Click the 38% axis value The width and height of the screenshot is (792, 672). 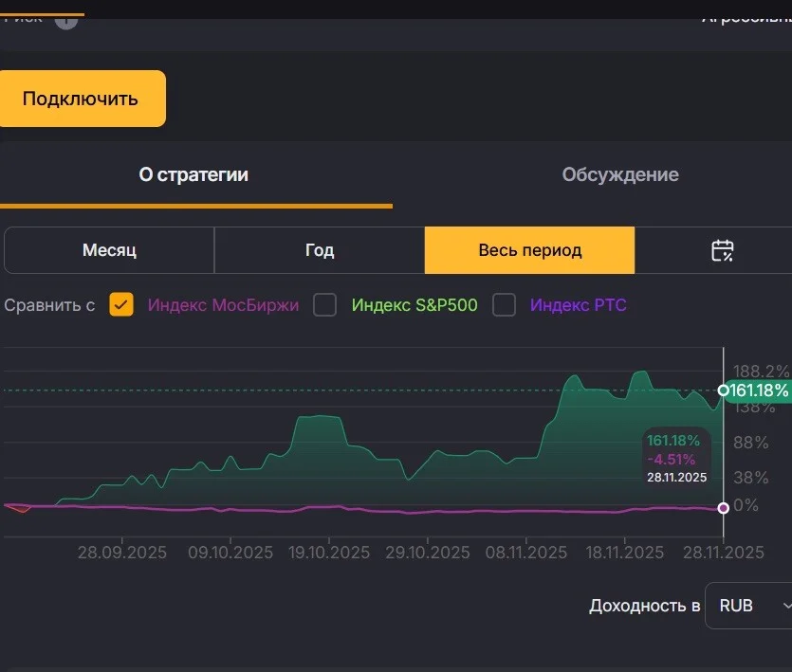[x=751, y=478]
